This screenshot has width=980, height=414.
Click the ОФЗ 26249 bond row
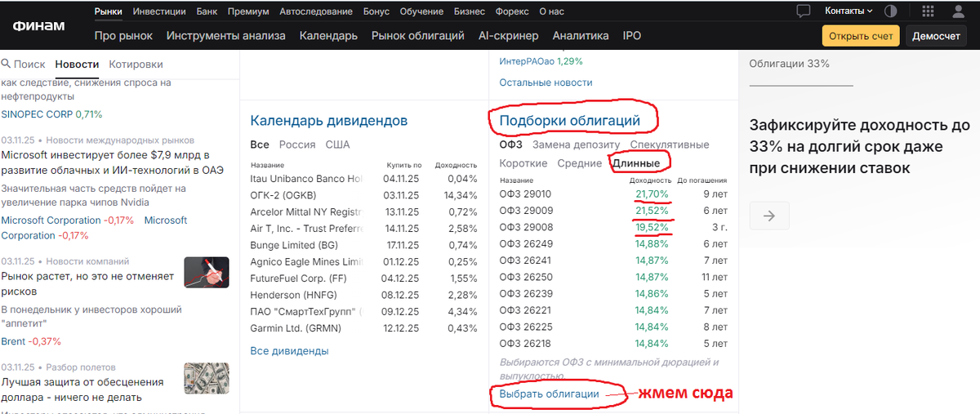coord(613,244)
